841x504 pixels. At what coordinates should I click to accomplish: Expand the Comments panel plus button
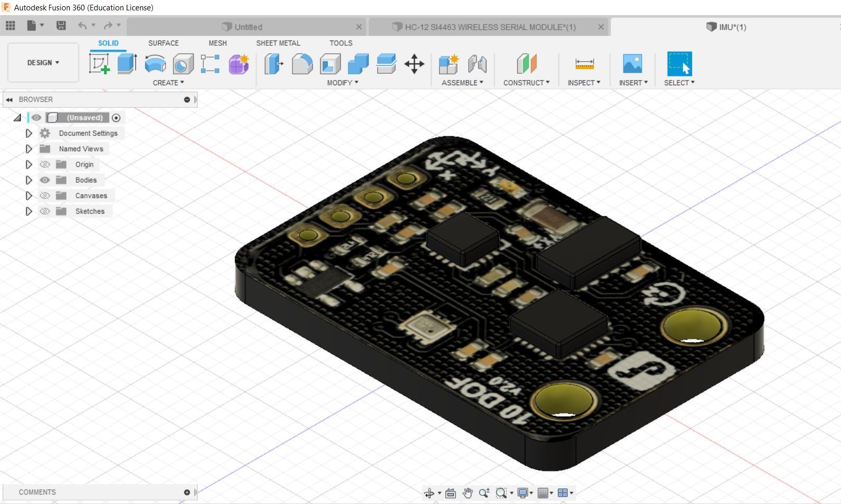coord(187,492)
